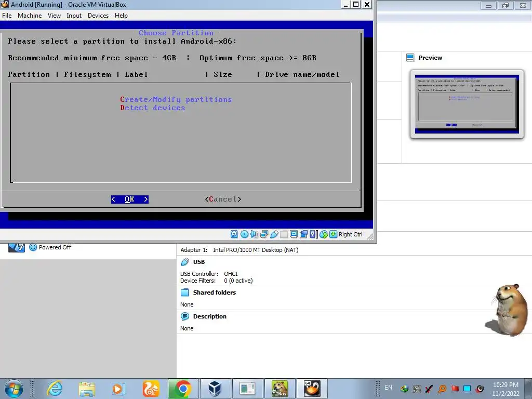Click the USB section header in Manager
Viewport: 532px width, 399px height.
pos(199,262)
